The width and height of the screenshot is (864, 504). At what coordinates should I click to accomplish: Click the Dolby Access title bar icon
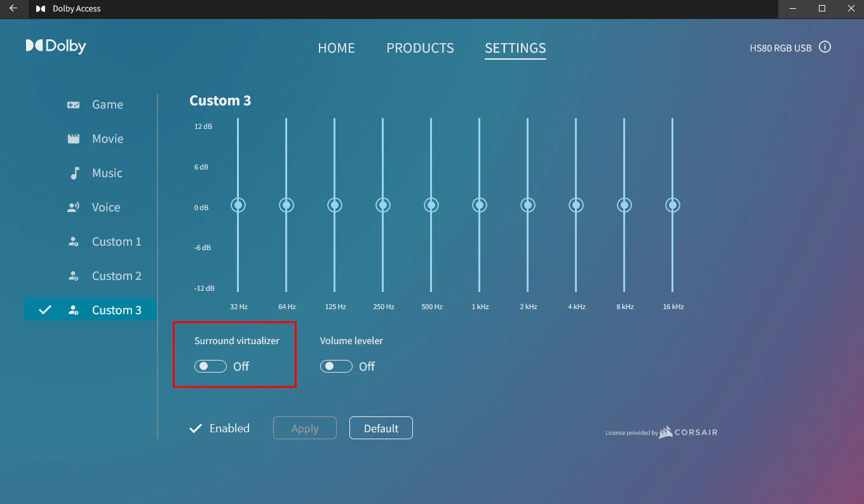click(41, 9)
